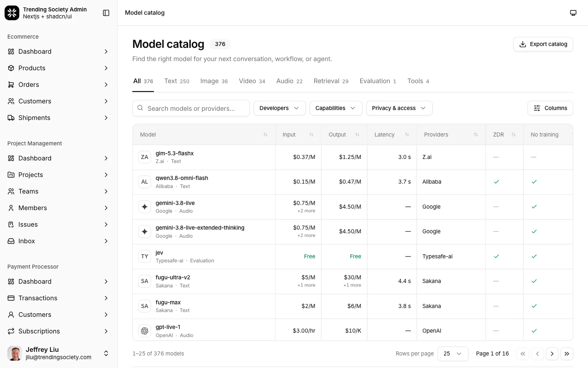Sort by the Model column arrows
Image resolution: width=588 pixels, height=368 pixels.
pyautogui.click(x=265, y=135)
